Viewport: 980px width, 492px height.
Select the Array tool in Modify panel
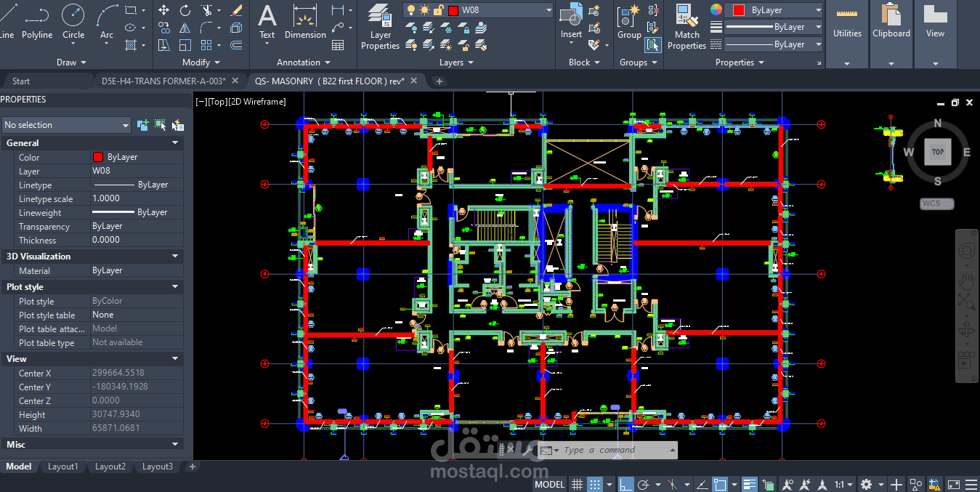point(206,45)
